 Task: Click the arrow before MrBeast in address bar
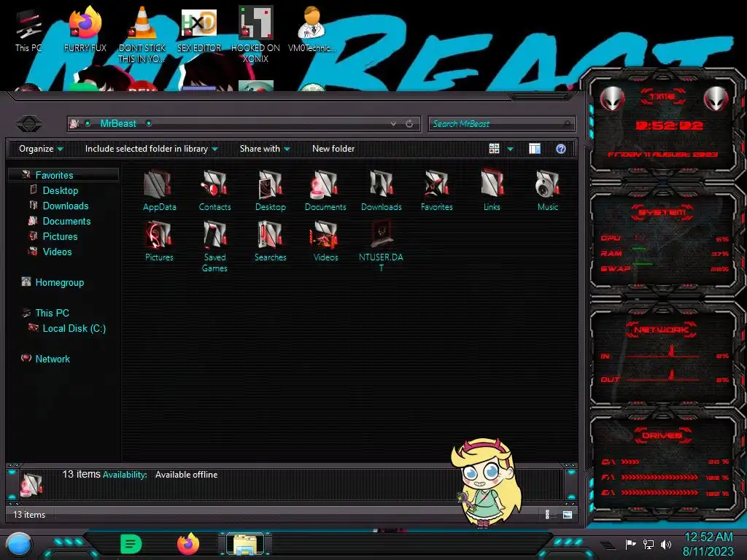pos(88,124)
